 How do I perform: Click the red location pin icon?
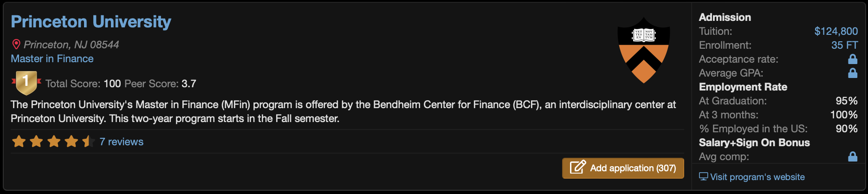coord(16,45)
